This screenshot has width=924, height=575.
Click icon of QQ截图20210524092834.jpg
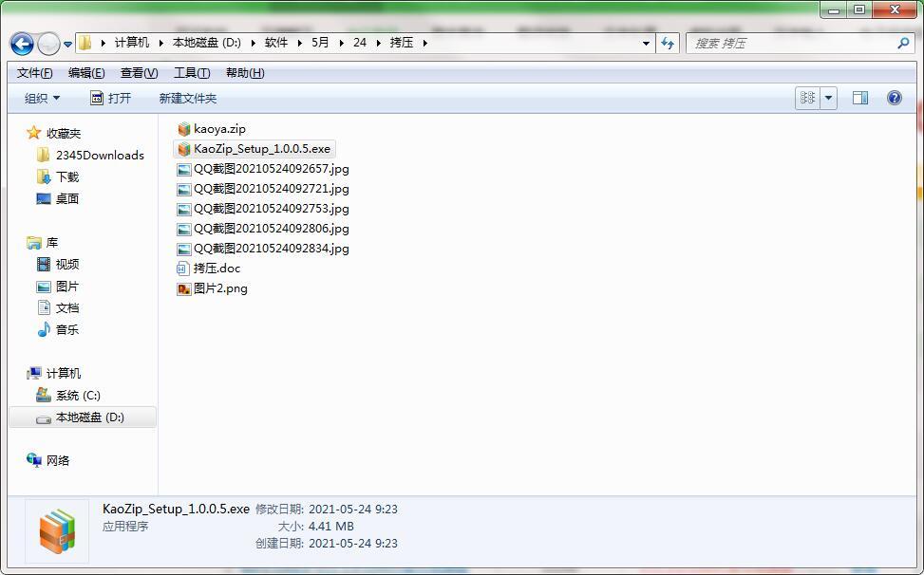pyautogui.click(x=184, y=249)
